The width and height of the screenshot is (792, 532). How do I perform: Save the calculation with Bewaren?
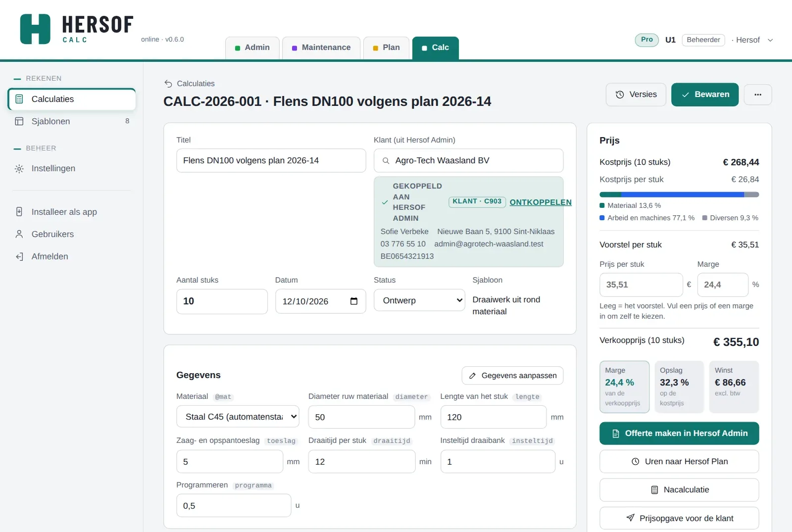705,95
